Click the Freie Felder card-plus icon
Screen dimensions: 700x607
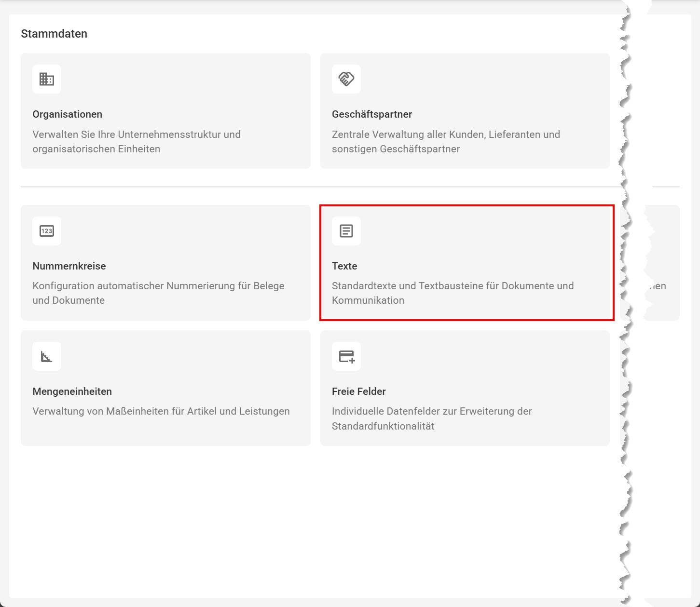pyautogui.click(x=346, y=357)
